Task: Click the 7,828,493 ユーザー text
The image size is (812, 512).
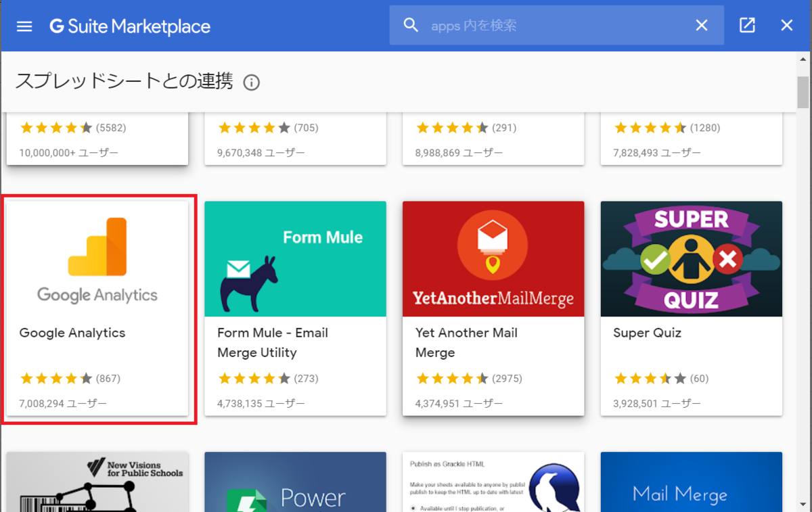Action: coord(657,153)
